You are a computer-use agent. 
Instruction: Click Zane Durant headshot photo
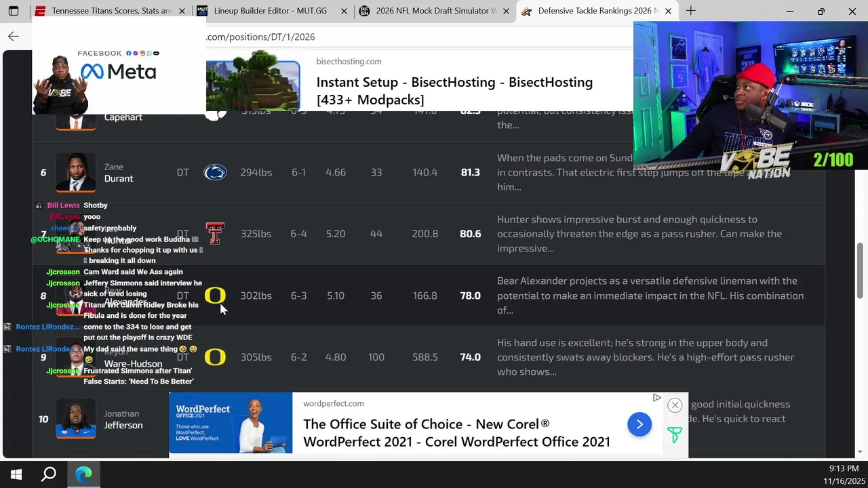coord(75,172)
